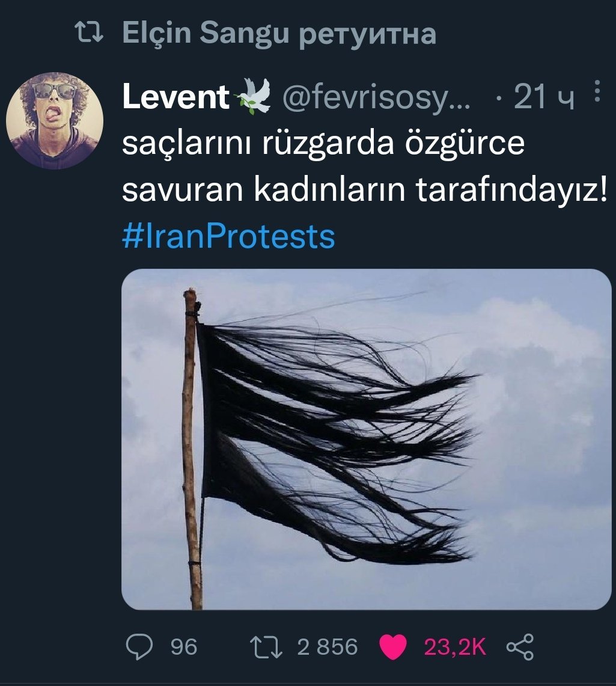Open the reply speech bubble icon
The image size is (616, 686).
point(139,647)
